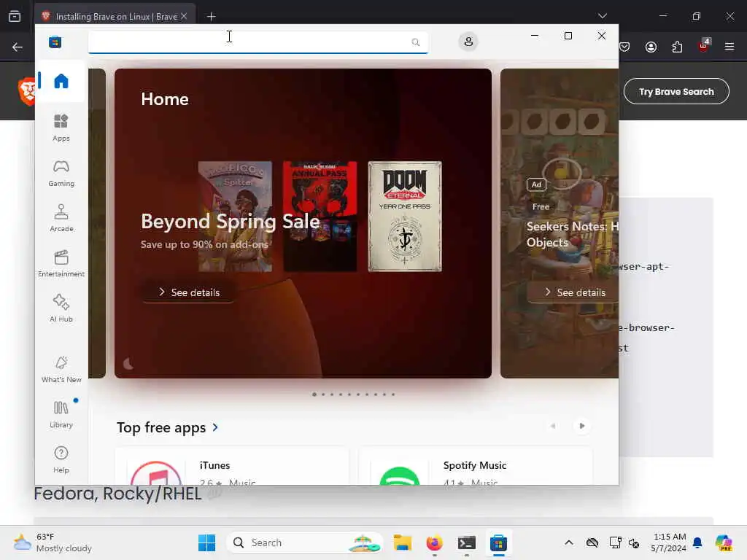Viewport: 747px width, 560px height.
Task: Click the Microsoft Store logo icon
Action: tap(55, 42)
